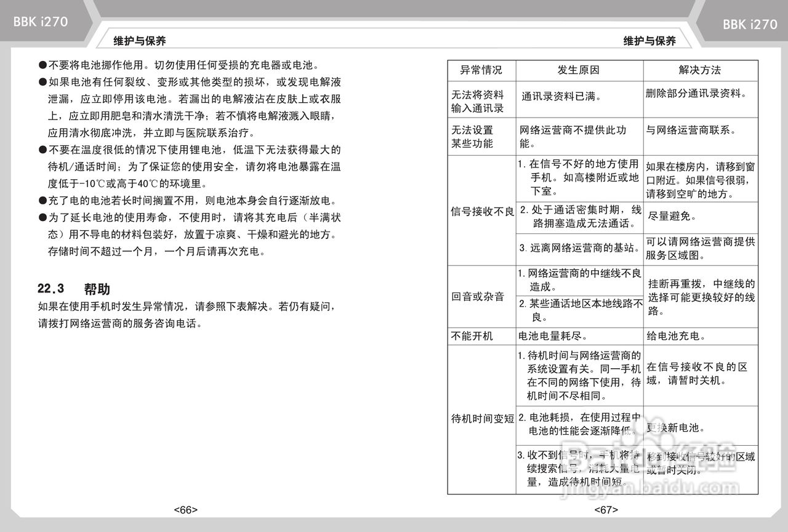Click the line '存储时间不超过一个月'
The image size is (788, 532).
(x=157, y=251)
